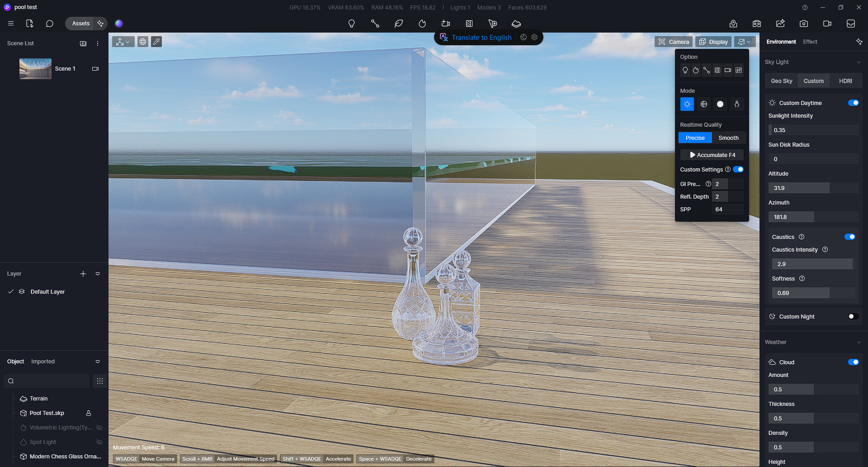The width and height of the screenshot is (868, 467).
Task: Enable the Custom Night switch
Action: [x=854, y=316]
